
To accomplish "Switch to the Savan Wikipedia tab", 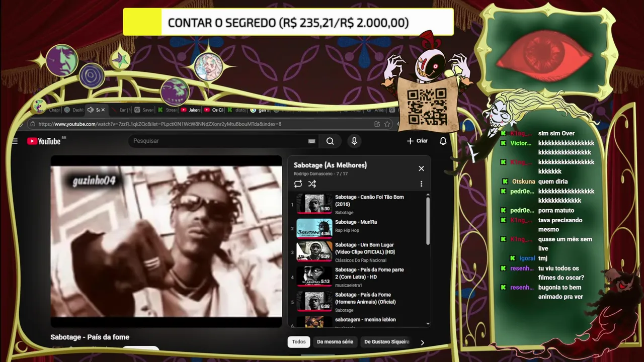I will pos(144,110).
